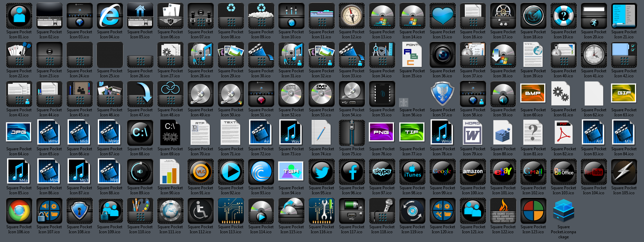Select the font ABC Icon 35.ico
The image size is (644, 242).
click(412, 55)
